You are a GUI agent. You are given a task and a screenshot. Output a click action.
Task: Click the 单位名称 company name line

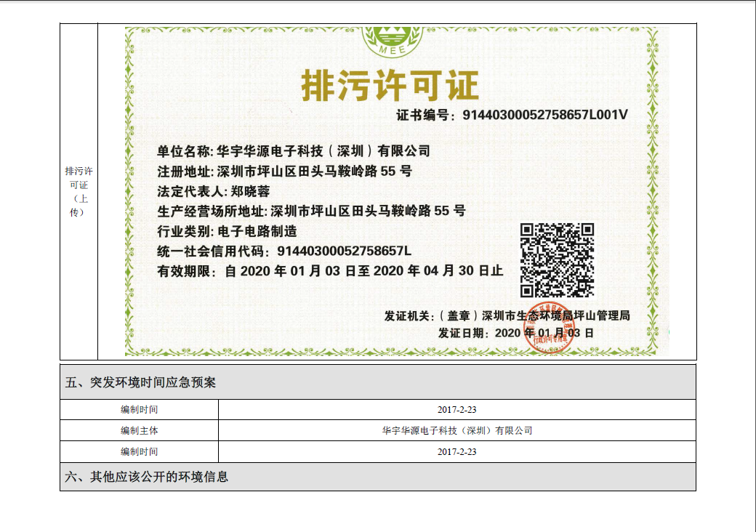click(293, 151)
